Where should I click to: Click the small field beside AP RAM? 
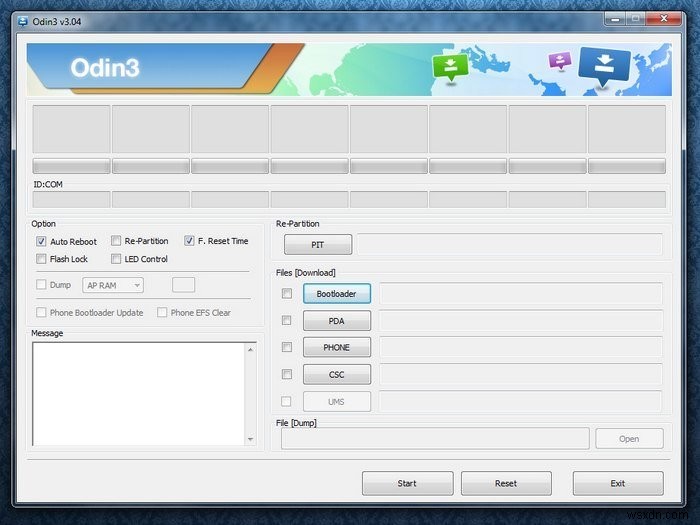[x=183, y=285]
